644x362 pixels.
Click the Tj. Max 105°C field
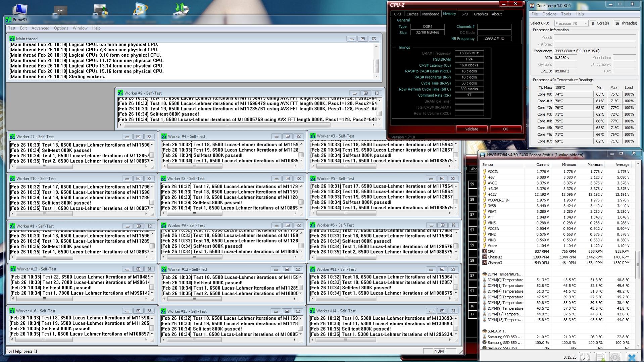(573, 88)
